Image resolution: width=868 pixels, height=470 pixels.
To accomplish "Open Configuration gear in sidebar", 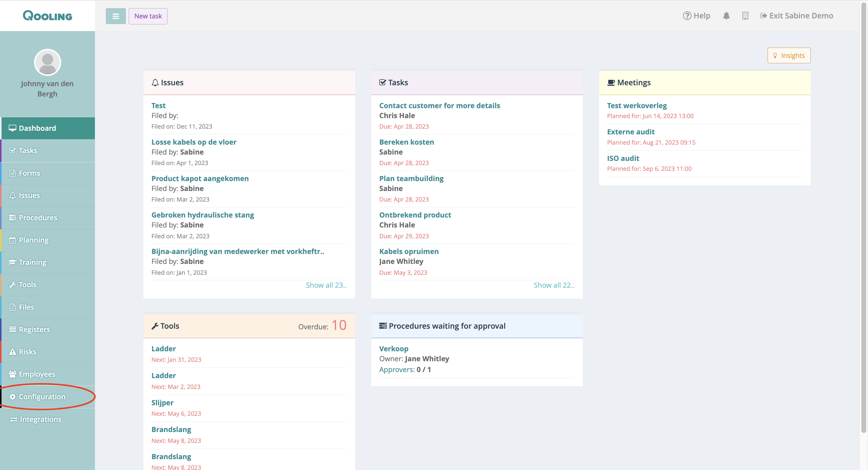I will (x=12, y=396).
